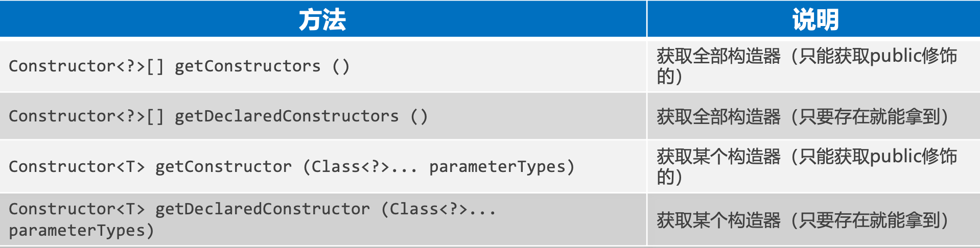
Task: Click "parameterTypes)" in the getConstructor row
Action: (x=502, y=167)
